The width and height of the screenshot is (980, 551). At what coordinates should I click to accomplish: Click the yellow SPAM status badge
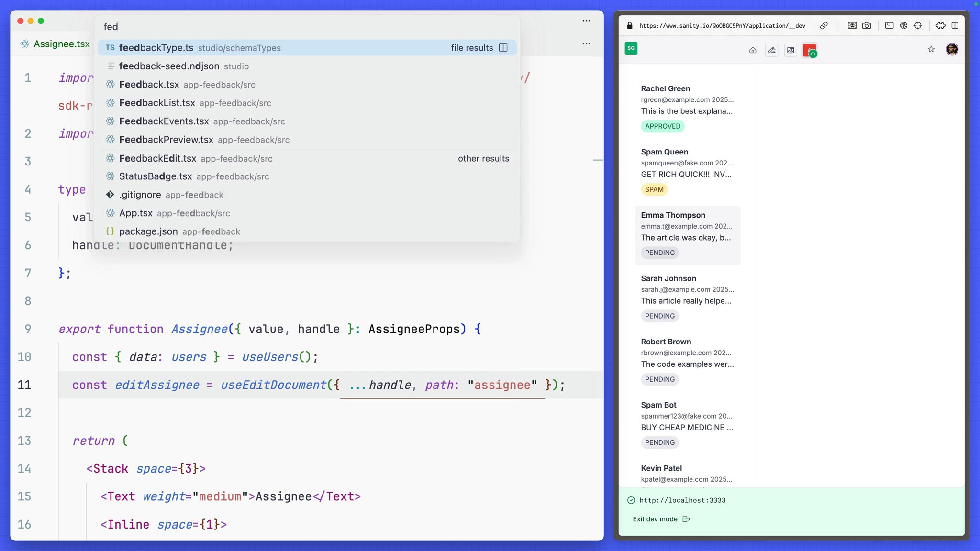point(654,189)
